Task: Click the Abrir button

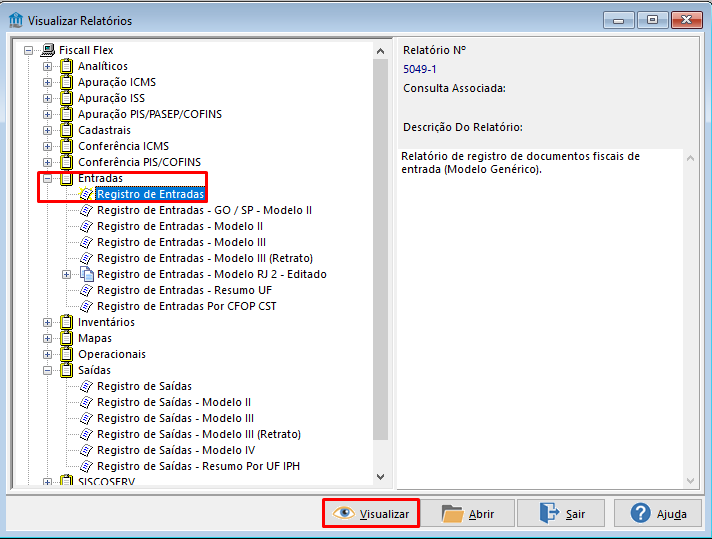Action: 468,514
